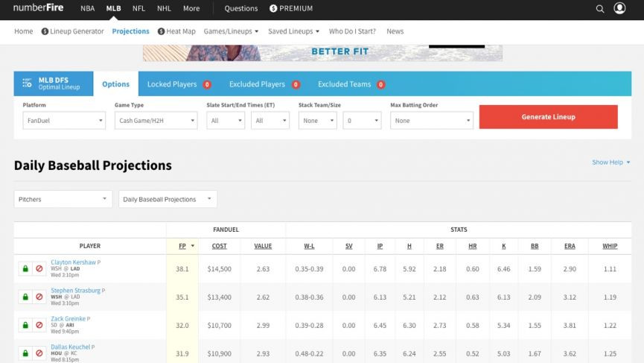Image resolution: width=644 pixels, height=363 pixels.
Task: Sort table by W-L column
Action: click(x=309, y=246)
